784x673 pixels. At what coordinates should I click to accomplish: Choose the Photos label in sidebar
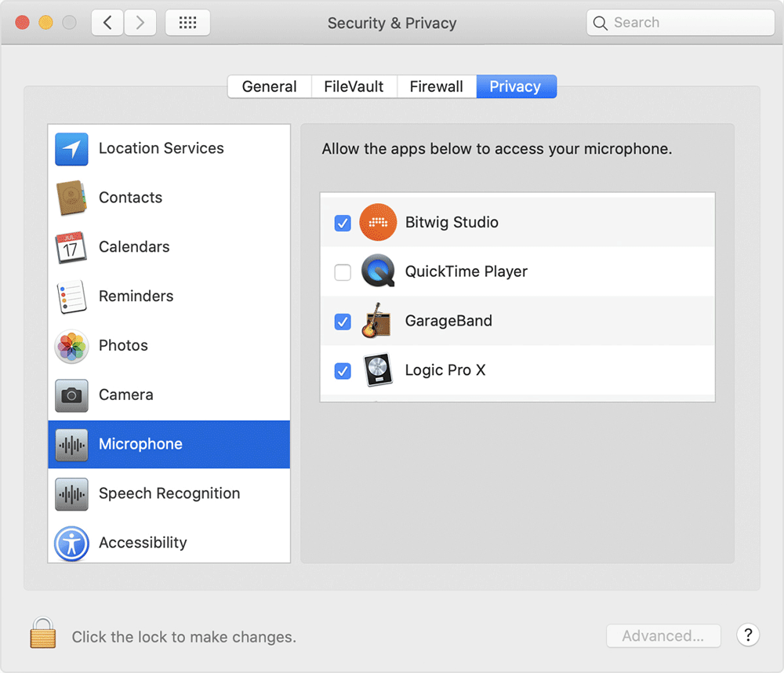(x=124, y=345)
